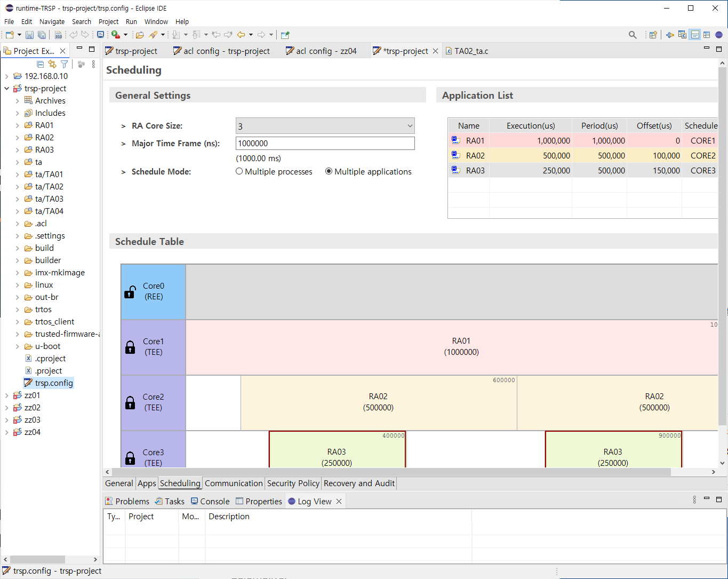Switch to the C/C++ perspective icon
This screenshot has height=579, width=728.
tap(682, 35)
